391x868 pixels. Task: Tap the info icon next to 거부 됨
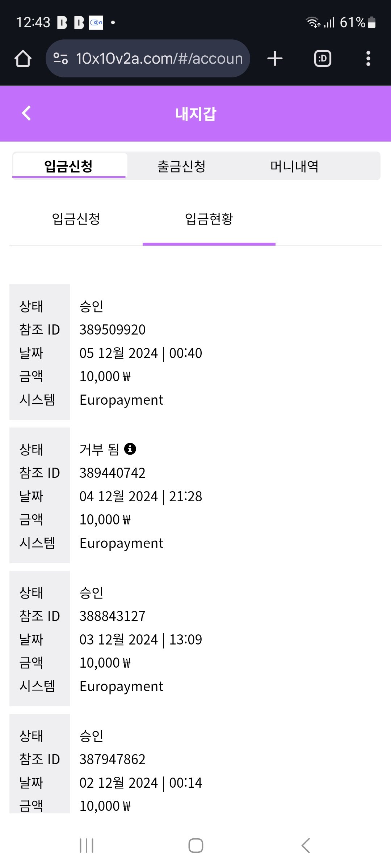(x=130, y=449)
